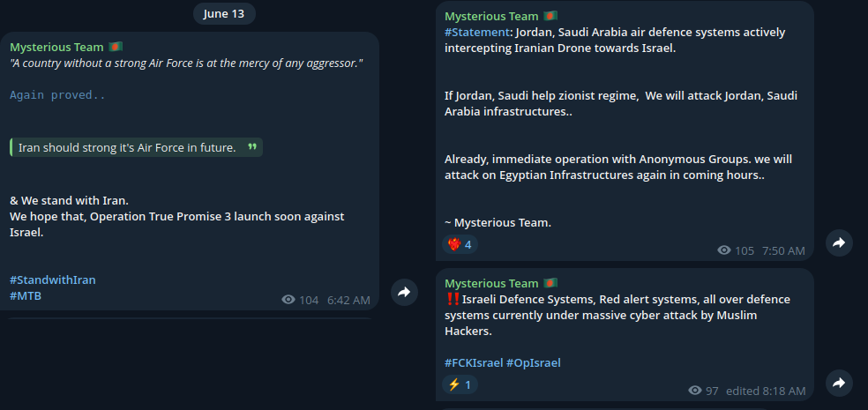Click the eye icon beside 97 views
This screenshot has width=868, height=410.
(x=695, y=391)
